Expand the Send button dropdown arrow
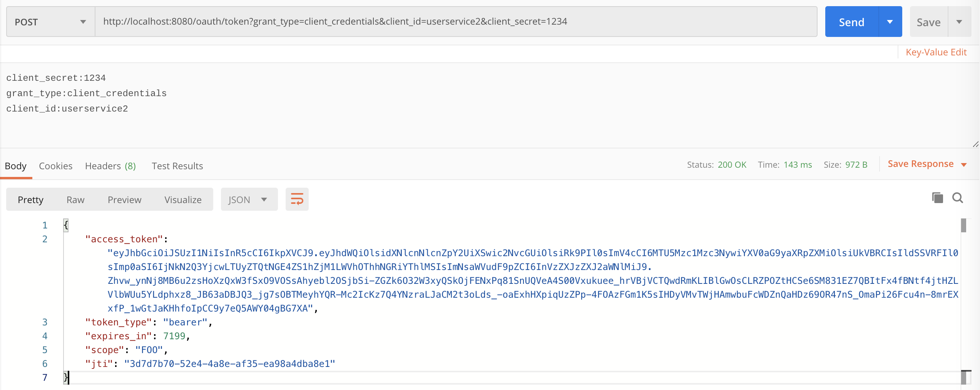 (890, 22)
